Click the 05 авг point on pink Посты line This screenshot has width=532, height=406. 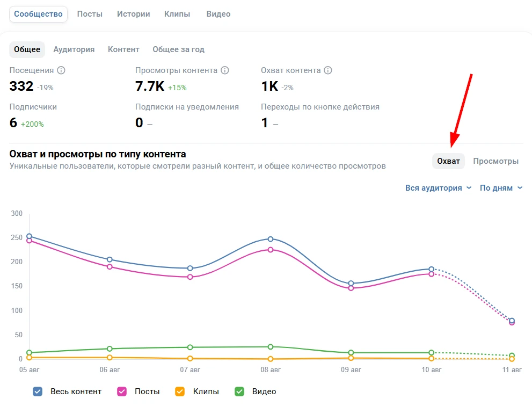[x=30, y=241]
